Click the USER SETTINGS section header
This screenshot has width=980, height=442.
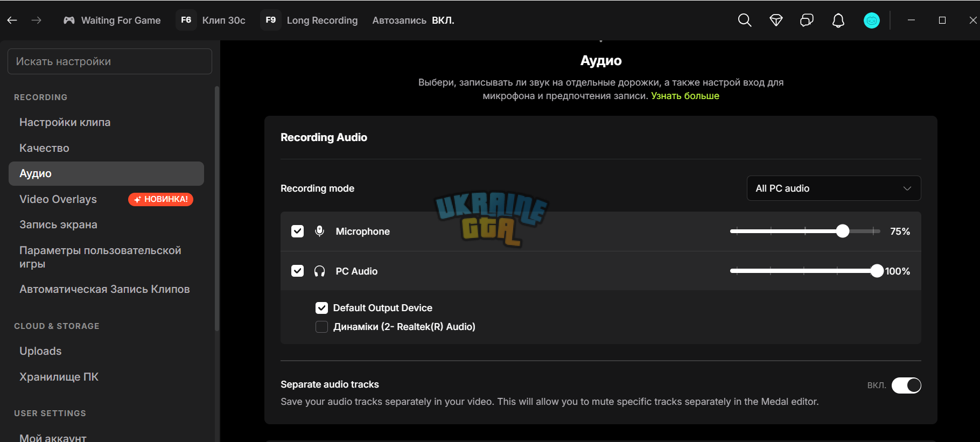click(x=50, y=413)
